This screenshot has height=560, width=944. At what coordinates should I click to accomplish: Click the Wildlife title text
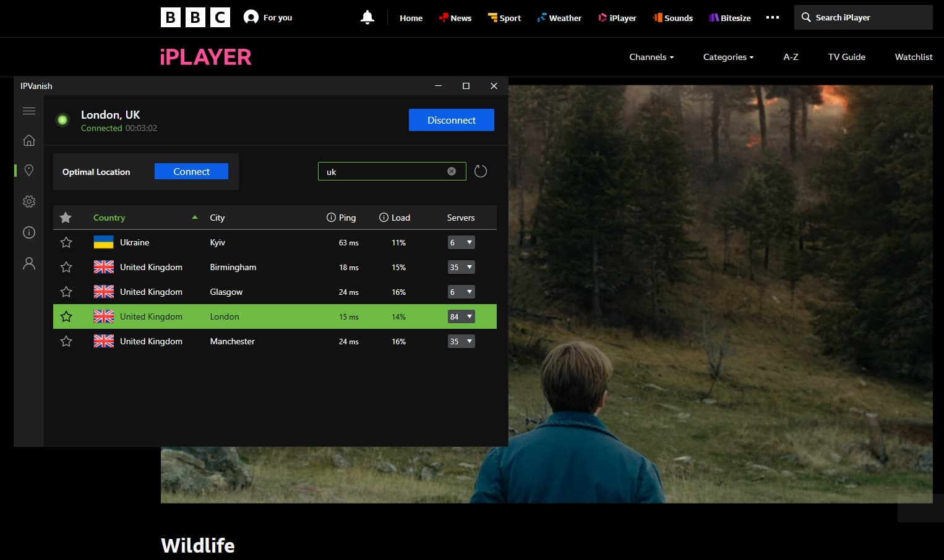coord(198,545)
